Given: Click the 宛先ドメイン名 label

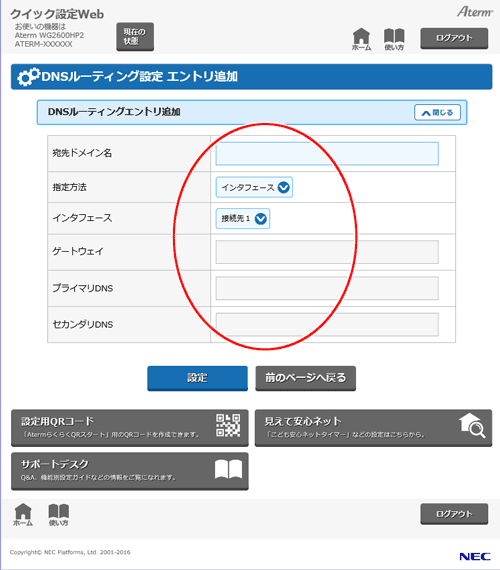Looking at the screenshot, I should click(x=82, y=153).
